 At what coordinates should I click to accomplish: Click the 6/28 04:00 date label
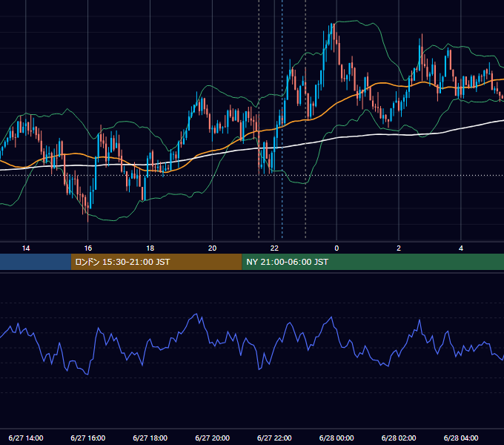point(461,438)
